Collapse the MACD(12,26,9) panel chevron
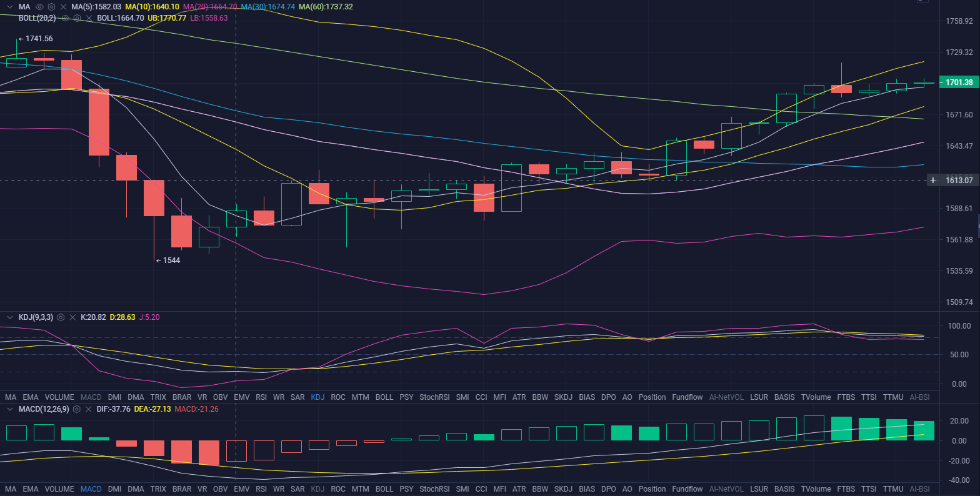The width and height of the screenshot is (980, 496). [x=9, y=409]
